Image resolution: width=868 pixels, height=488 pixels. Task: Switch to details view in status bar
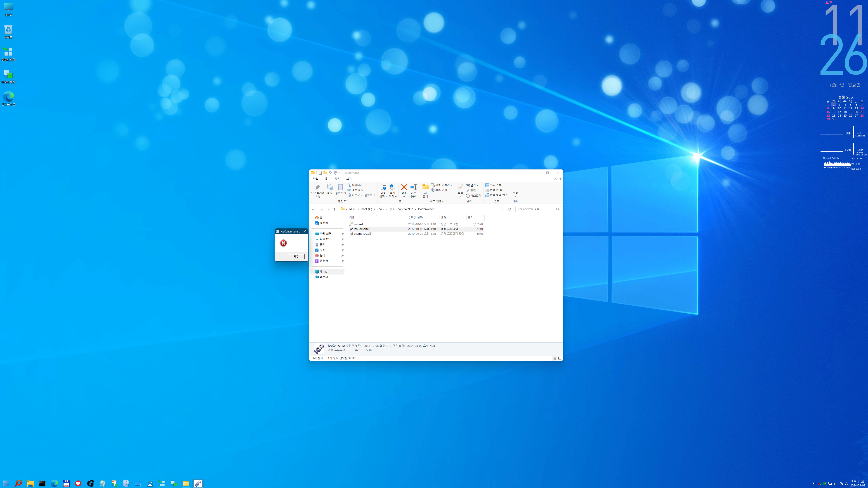555,358
